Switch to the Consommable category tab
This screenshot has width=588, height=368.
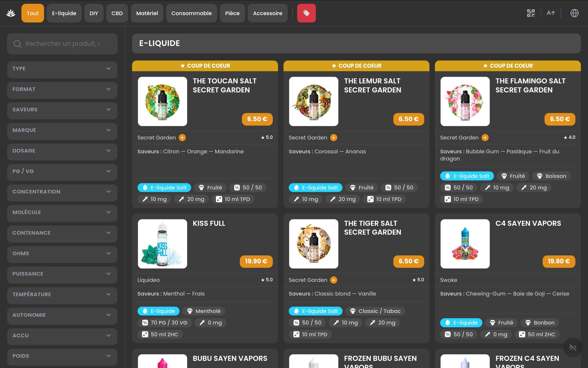(192, 13)
